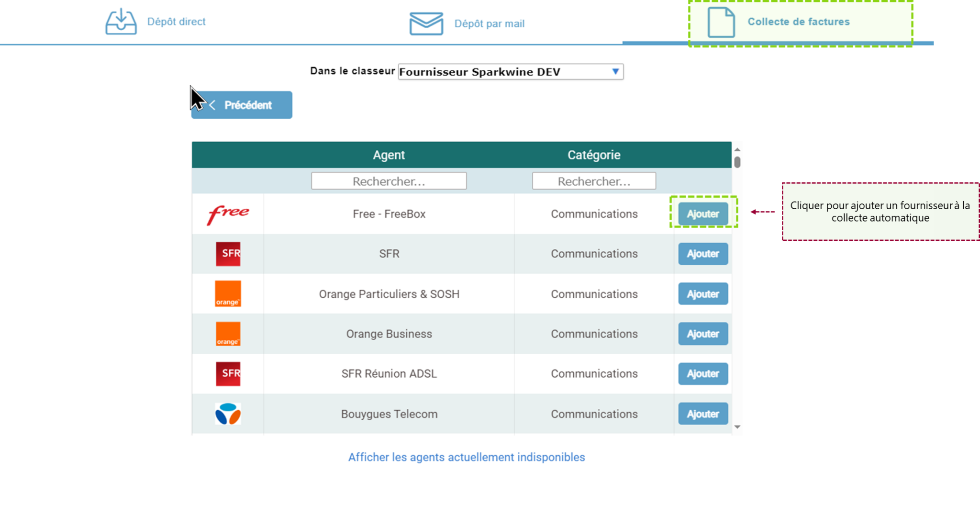980x517 pixels.
Task: Click the table scrollbar down arrow
Action: (x=737, y=427)
